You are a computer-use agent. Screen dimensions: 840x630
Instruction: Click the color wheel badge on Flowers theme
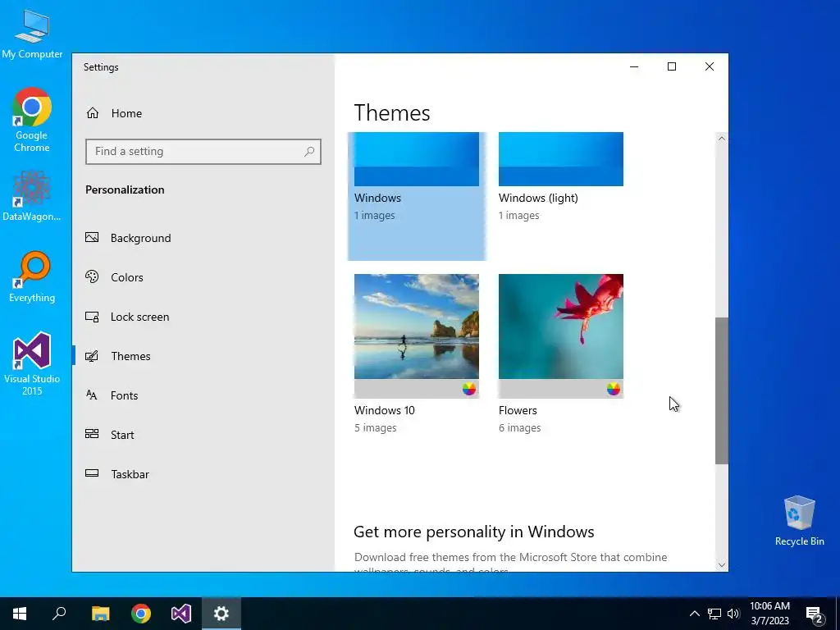pyautogui.click(x=614, y=389)
